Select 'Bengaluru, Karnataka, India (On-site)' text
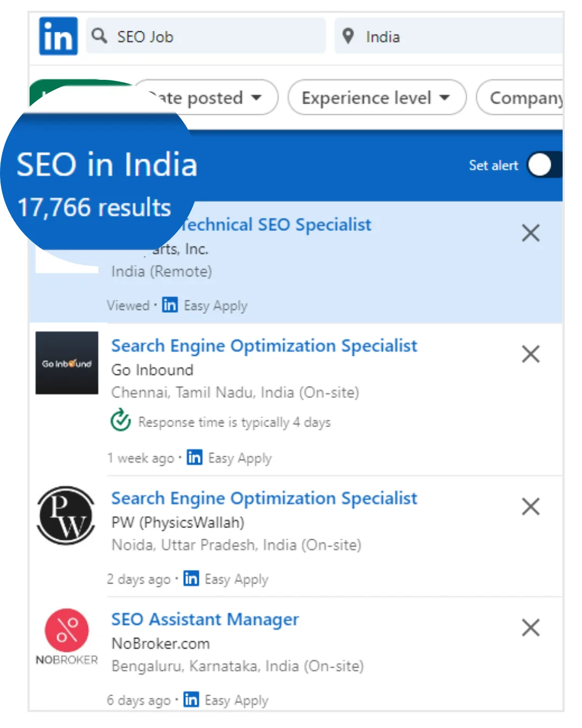582x728 pixels. coord(238,666)
